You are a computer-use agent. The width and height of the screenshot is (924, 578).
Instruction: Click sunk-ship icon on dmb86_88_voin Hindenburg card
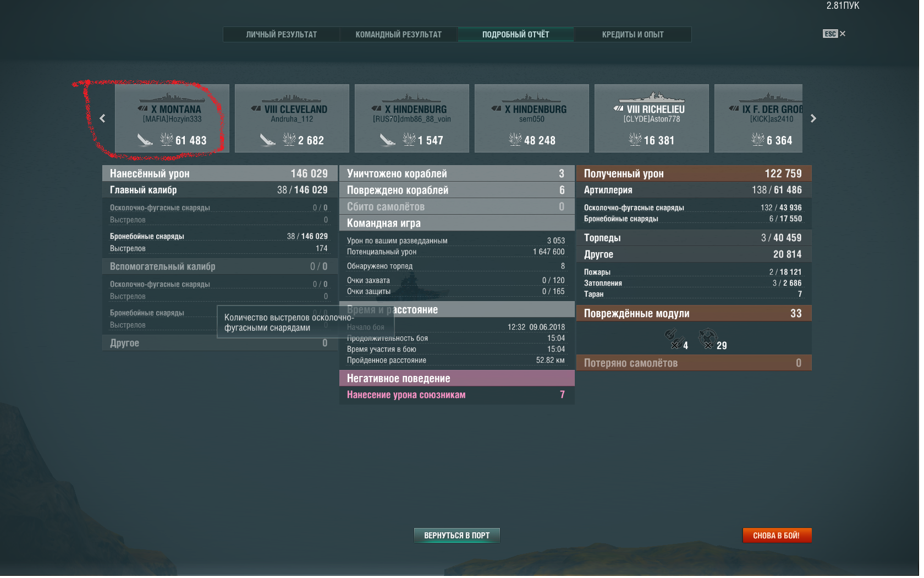click(x=388, y=140)
